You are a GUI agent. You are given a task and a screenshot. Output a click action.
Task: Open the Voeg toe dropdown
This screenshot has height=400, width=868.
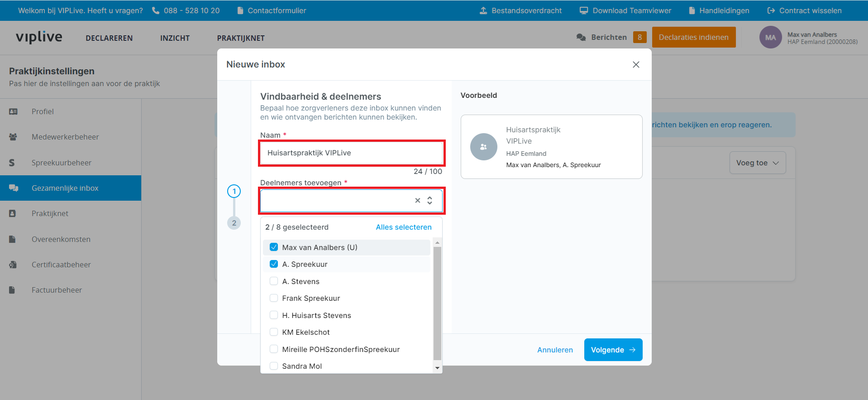(757, 163)
